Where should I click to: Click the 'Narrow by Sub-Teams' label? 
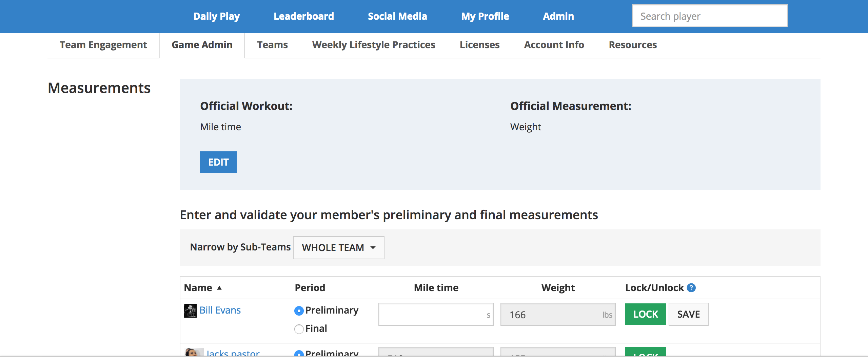(x=240, y=247)
